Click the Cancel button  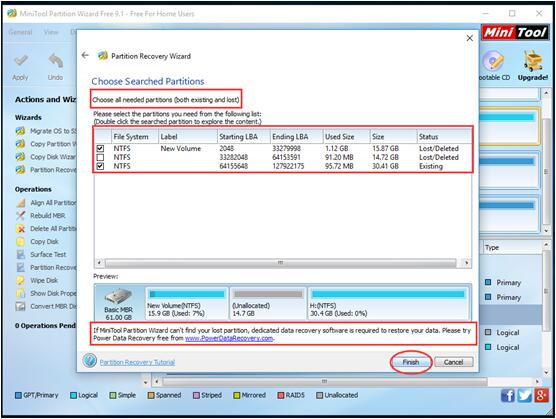(454, 362)
